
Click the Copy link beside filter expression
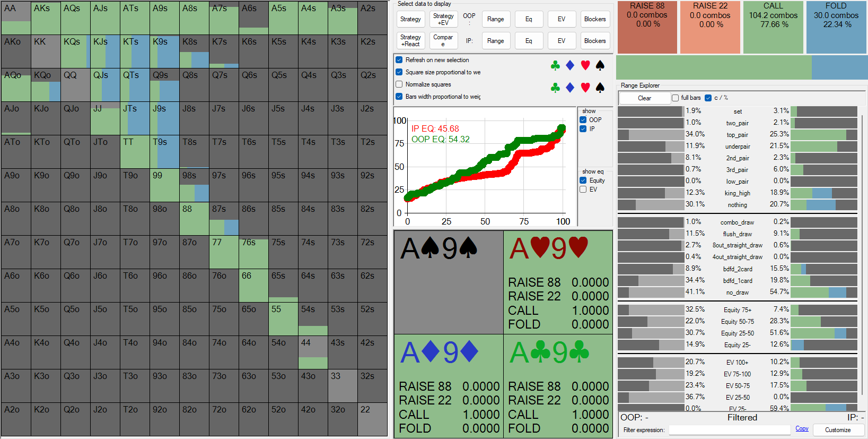tap(802, 429)
